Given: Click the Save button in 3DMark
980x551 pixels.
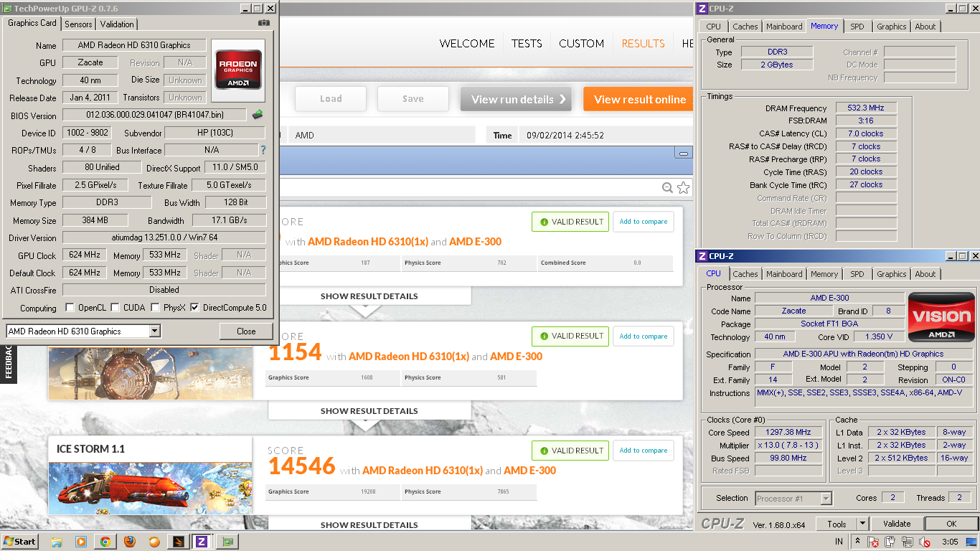Looking at the screenshot, I should pyautogui.click(x=413, y=99).
